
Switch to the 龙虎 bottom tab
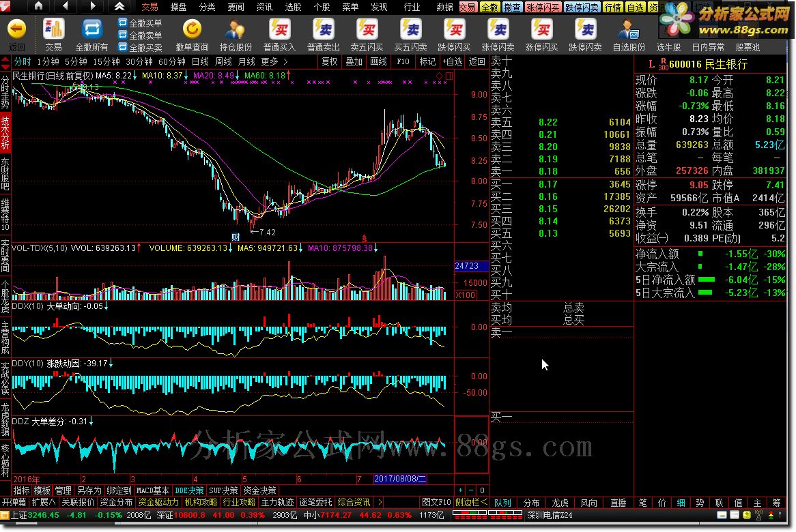[x=560, y=503]
